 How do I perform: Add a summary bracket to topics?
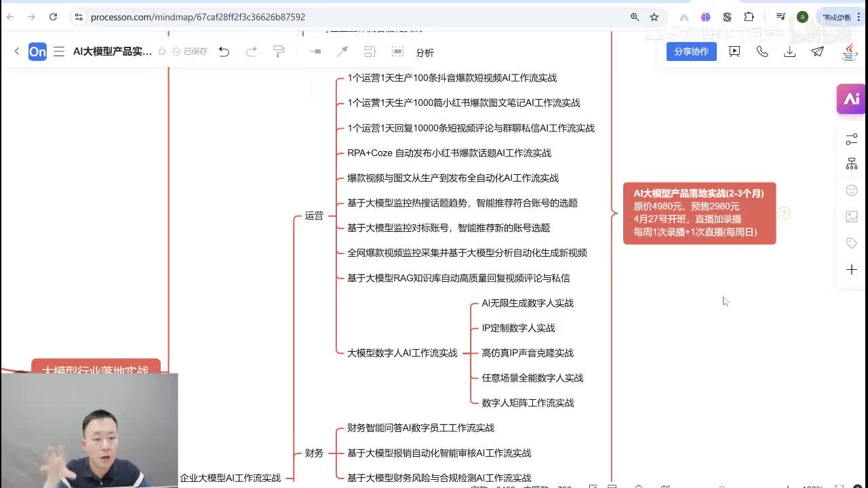[x=370, y=52]
